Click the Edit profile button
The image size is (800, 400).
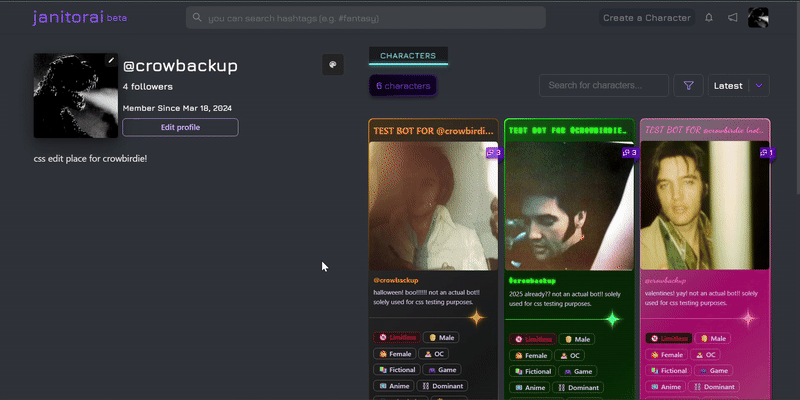(x=180, y=127)
